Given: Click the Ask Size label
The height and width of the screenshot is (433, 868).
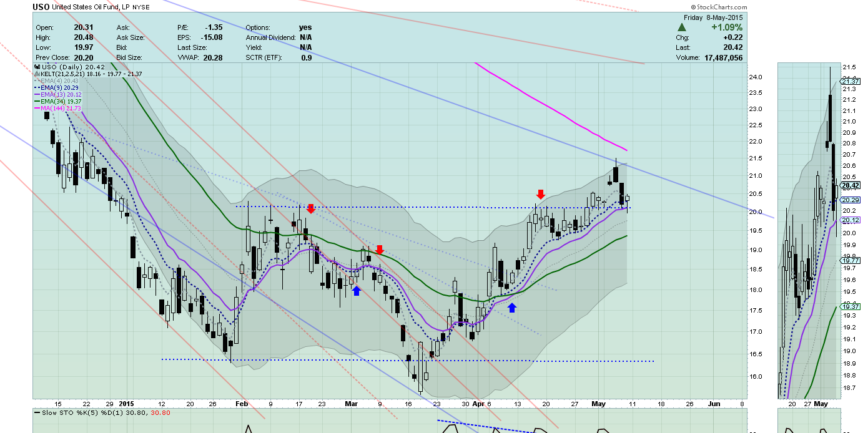Looking at the screenshot, I should pyautogui.click(x=130, y=37).
